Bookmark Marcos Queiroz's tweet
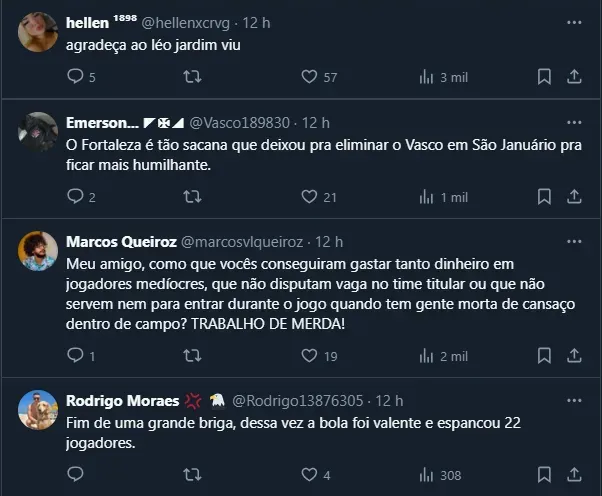 point(544,355)
